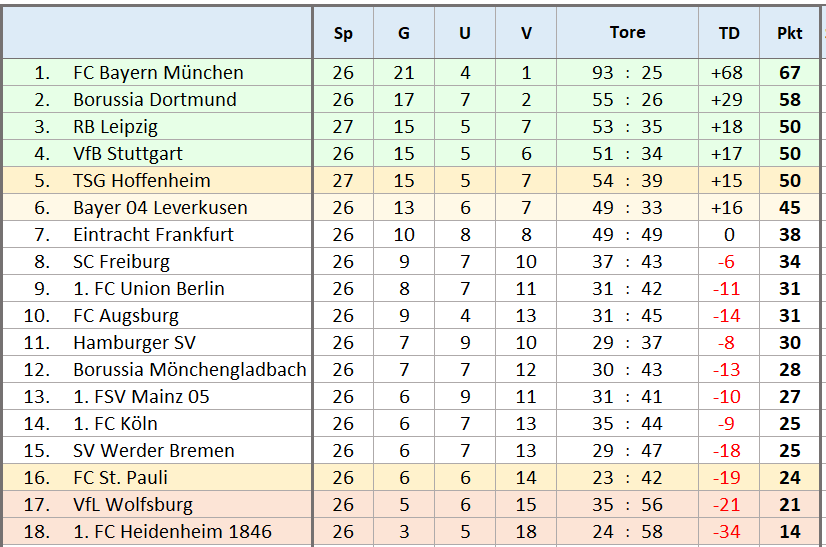Select the Borussia Mönchengladbach cell
This screenshot has width=826, height=547.
point(189,370)
